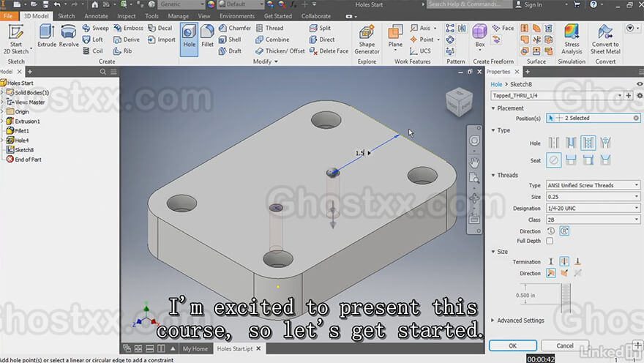The height and width of the screenshot is (363, 644).
Task: Open the Annotate ribbon tab
Action: [x=96, y=16]
